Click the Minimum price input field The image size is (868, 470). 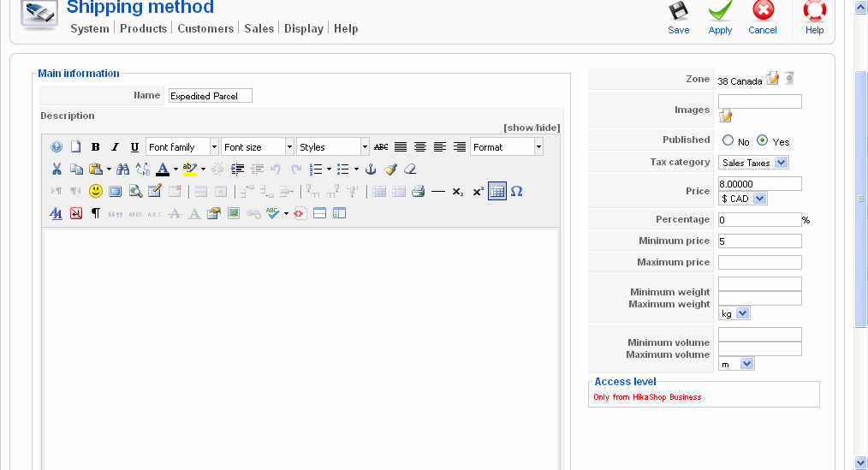tap(759, 241)
